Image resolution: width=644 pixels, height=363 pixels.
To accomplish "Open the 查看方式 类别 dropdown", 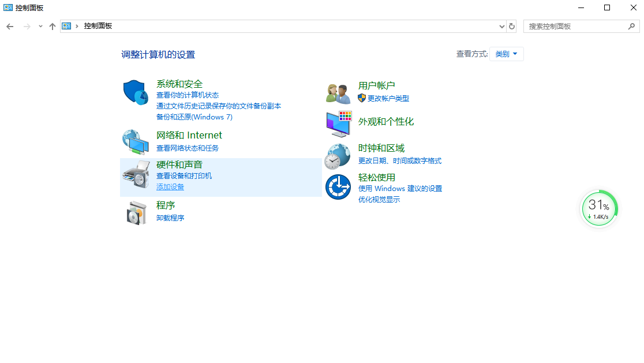I will pos(506,53).
